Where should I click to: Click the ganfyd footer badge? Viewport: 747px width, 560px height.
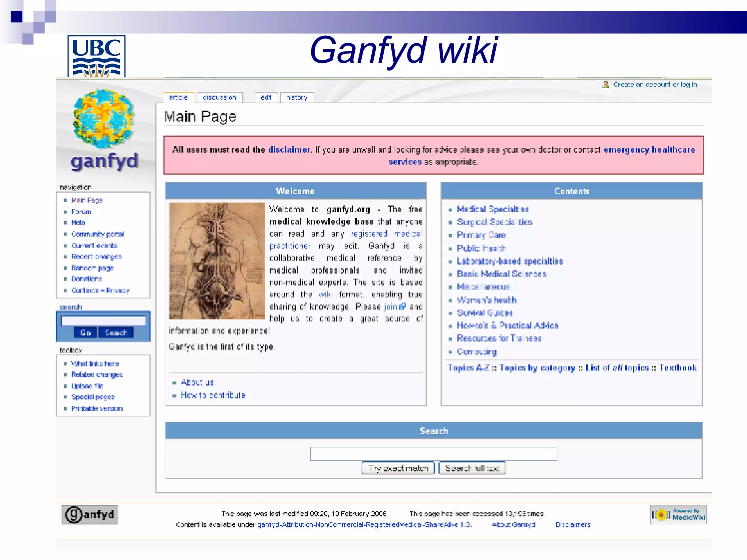(x=90, y=514)
